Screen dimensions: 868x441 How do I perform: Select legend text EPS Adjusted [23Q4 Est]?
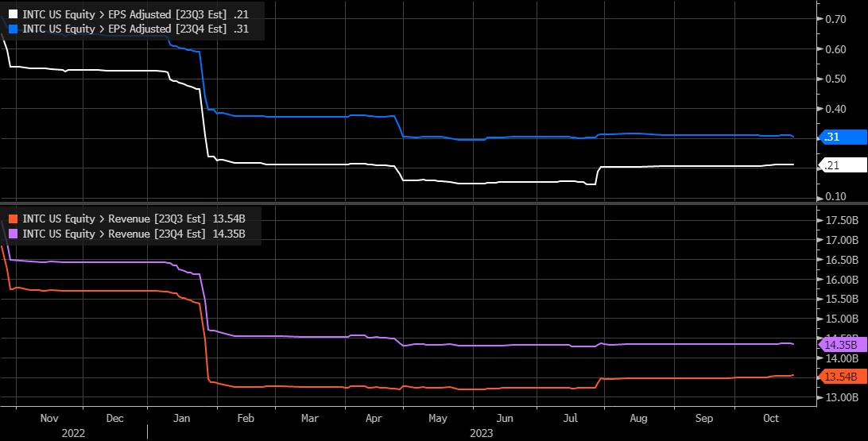(x=168, y=29)
